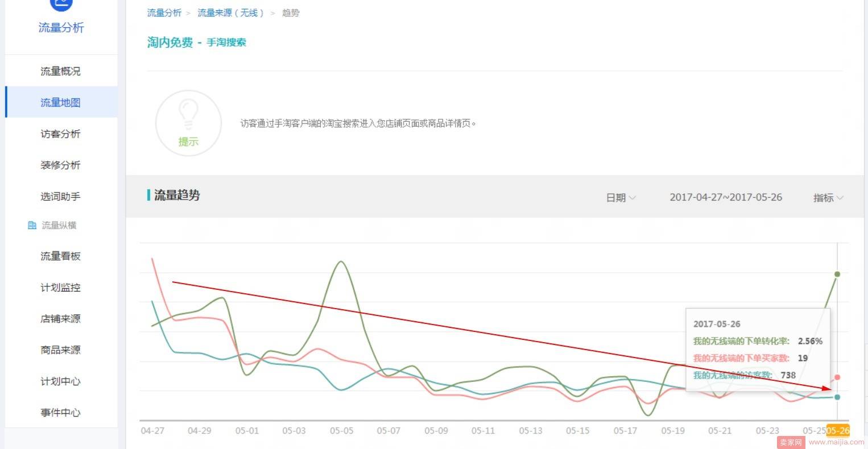Click the 流量分析 logo icon
The height and width of the screenshot is (449, 868).
click(61, 5)
